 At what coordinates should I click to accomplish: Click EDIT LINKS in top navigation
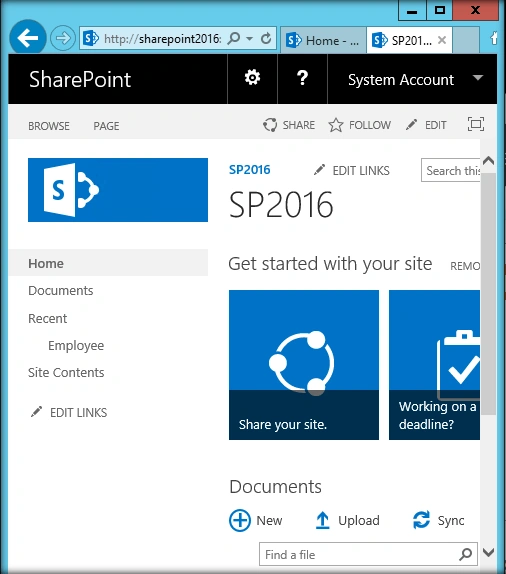[x=352, y=171]
